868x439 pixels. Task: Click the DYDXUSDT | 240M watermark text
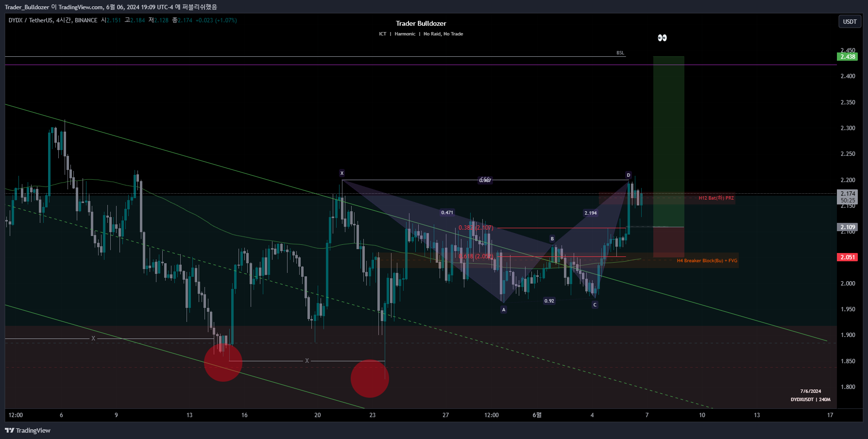[810, 400]
